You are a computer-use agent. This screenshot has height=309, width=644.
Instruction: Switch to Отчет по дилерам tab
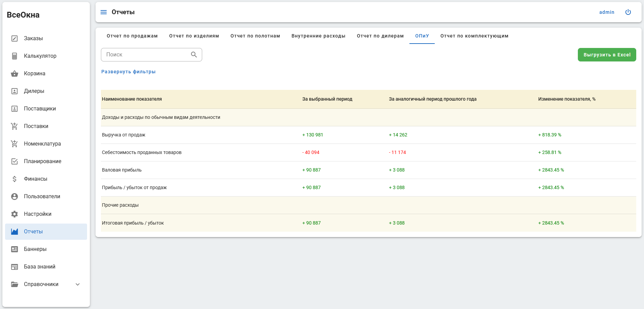pyautogui.click(x=380, y=36)
